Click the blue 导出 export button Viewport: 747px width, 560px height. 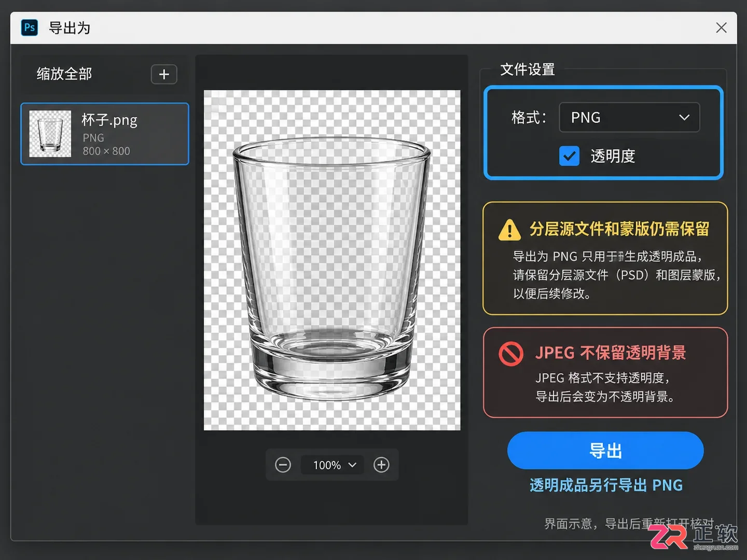[605, 450]
